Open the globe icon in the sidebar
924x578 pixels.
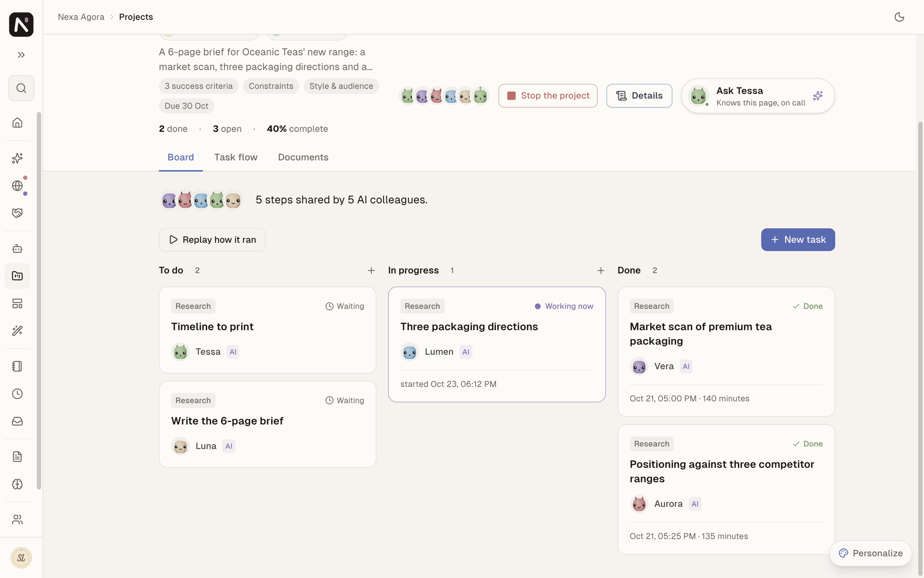pos(18,186)
